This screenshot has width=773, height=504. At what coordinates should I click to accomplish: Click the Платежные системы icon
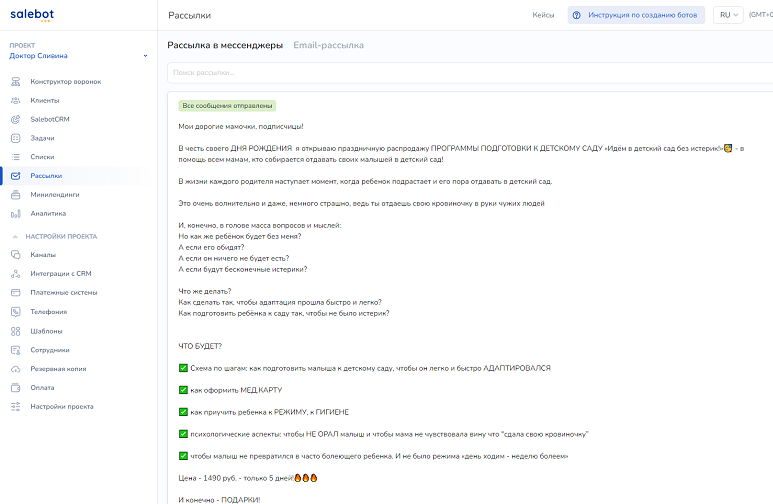point(16,292)
